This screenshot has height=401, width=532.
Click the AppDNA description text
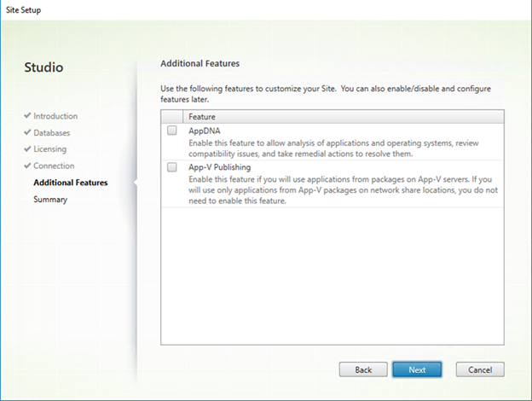click(x=333, y=148)
